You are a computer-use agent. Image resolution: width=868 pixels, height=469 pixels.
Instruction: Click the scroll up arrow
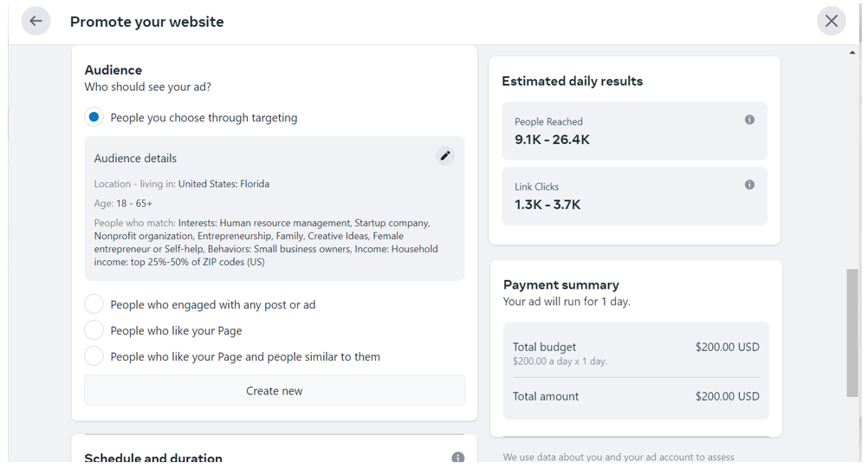(852, 53)
